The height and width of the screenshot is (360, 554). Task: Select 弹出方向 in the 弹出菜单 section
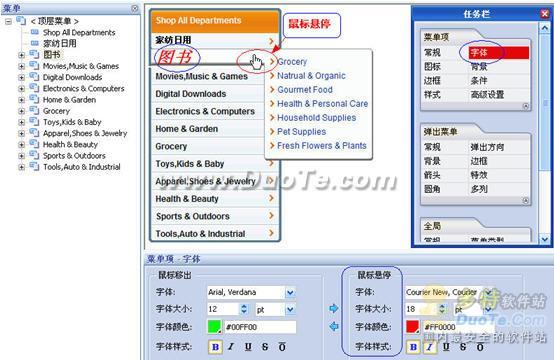click(x=487, y=147)
